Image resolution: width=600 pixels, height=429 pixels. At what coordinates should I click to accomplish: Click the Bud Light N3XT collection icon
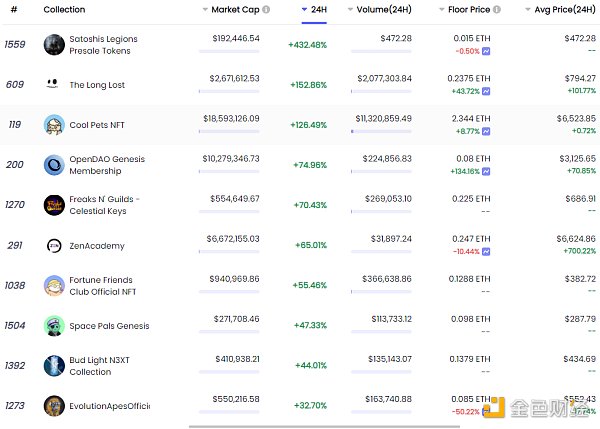(x=54, y=365)
